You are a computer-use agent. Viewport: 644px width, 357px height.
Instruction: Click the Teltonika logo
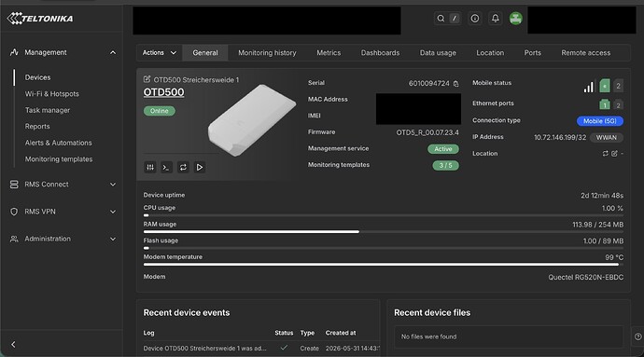tap(40, 18)
